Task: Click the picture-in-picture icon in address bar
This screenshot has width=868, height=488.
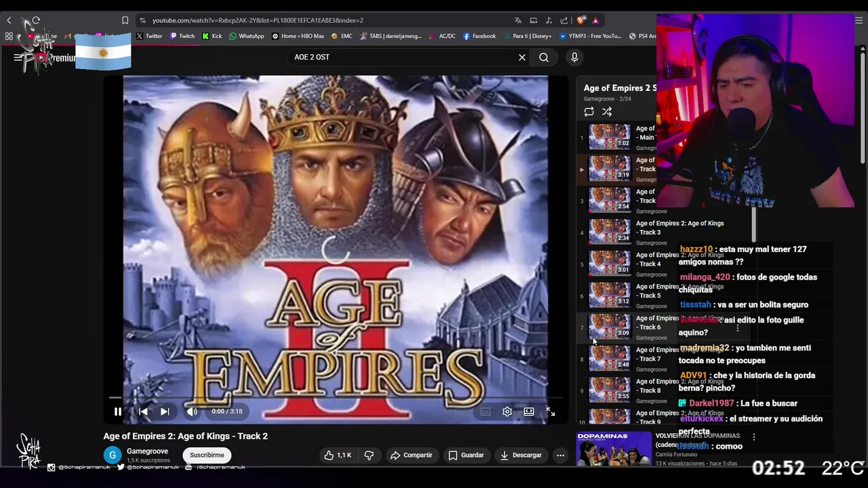Action: tap(534, 20)
